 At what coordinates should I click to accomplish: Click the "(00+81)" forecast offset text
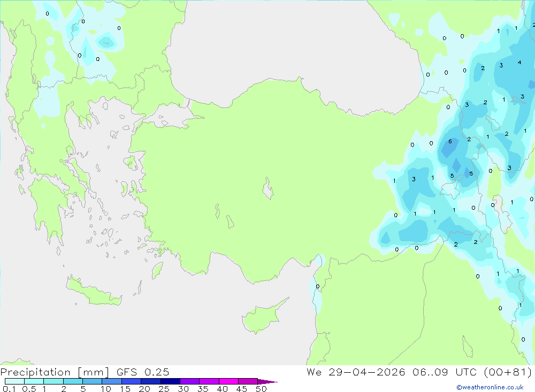(x=508, y=372)
